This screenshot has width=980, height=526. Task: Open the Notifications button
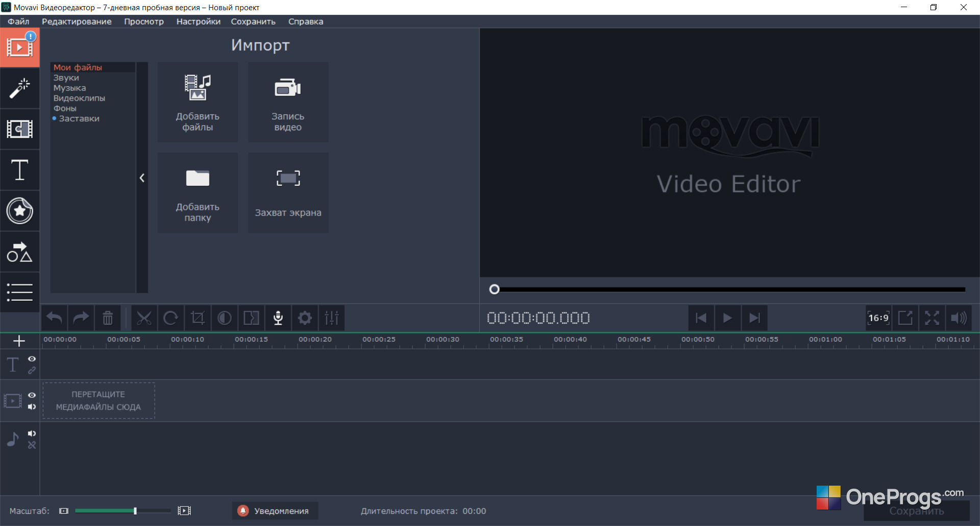pyautogui.click(x=275, y=511)
